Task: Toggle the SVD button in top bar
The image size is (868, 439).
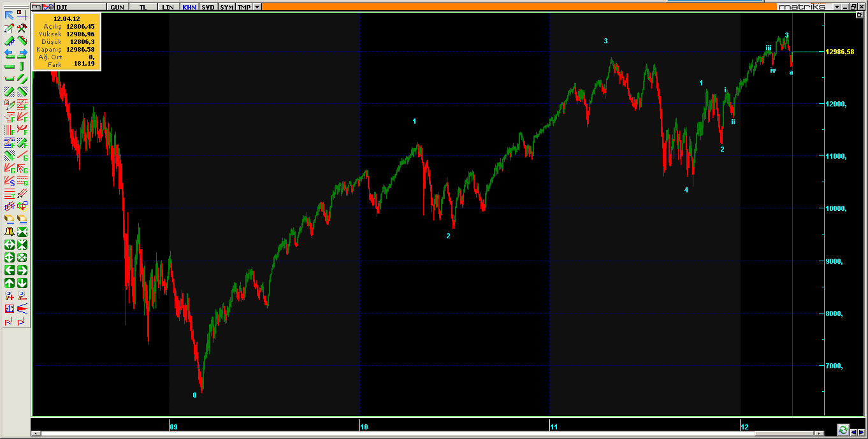Action: pos(208,6)
